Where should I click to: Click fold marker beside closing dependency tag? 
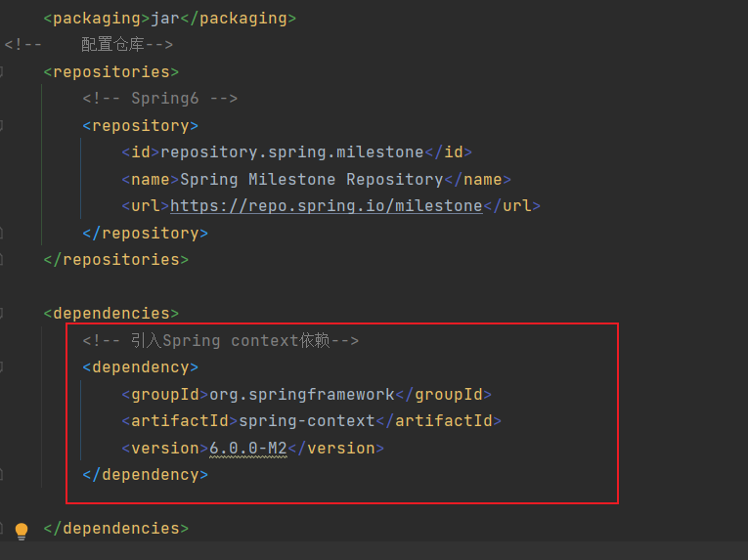tap(1, 475)
